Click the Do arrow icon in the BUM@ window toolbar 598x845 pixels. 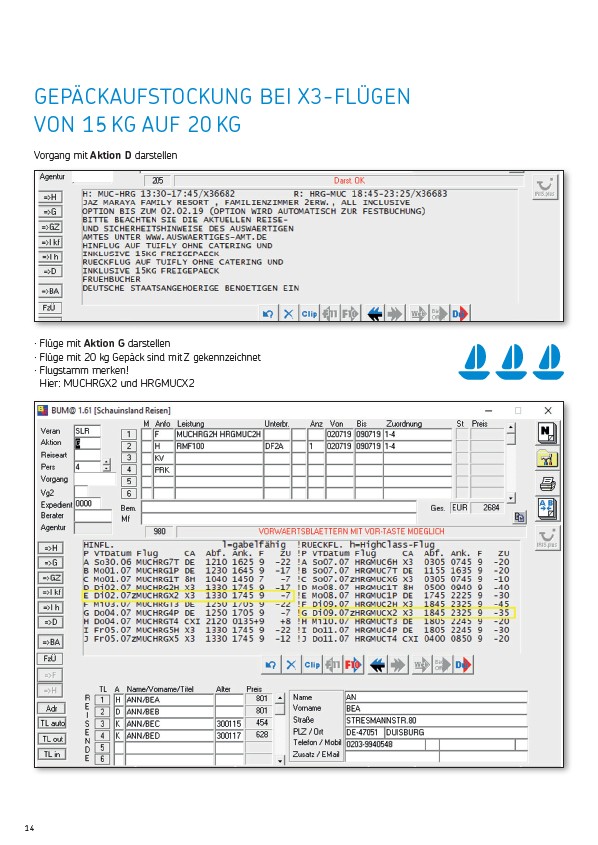(463, 666)
